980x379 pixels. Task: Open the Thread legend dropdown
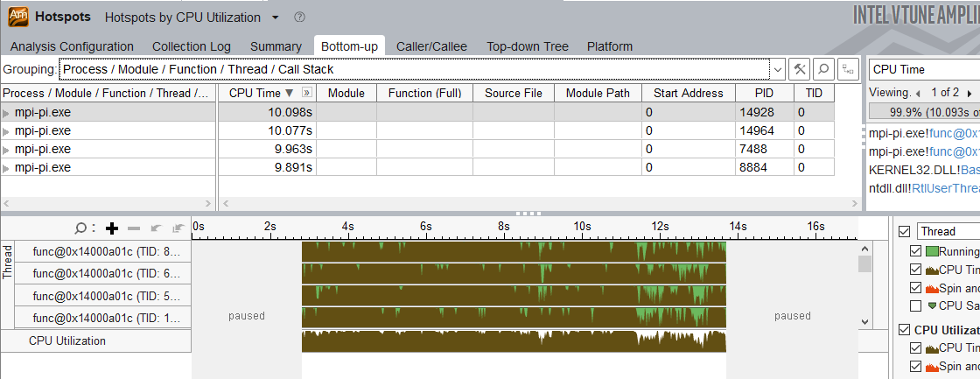948,231
